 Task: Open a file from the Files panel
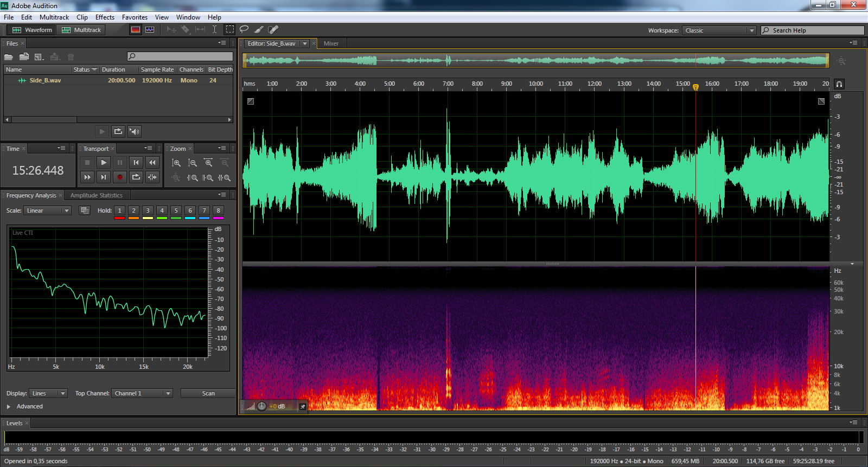coord(9,56)
